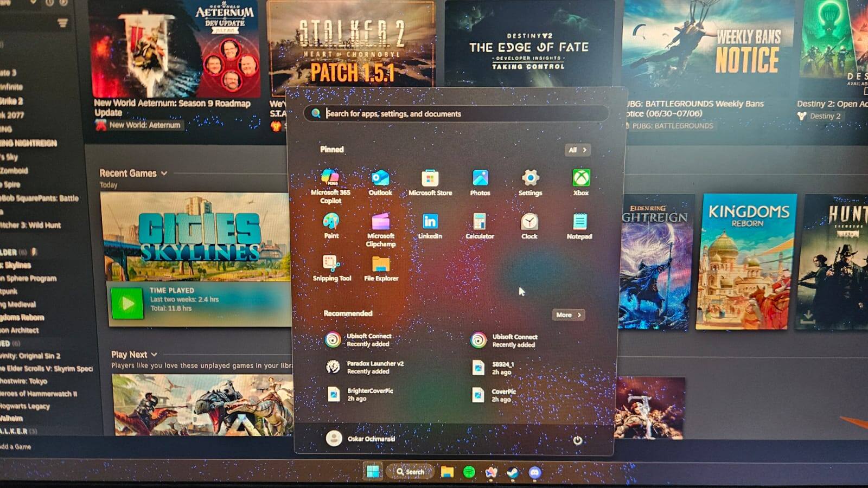Open right Ubisoft Connect recommended item
This screenshot has width=868, height=488.
(505, 341)
